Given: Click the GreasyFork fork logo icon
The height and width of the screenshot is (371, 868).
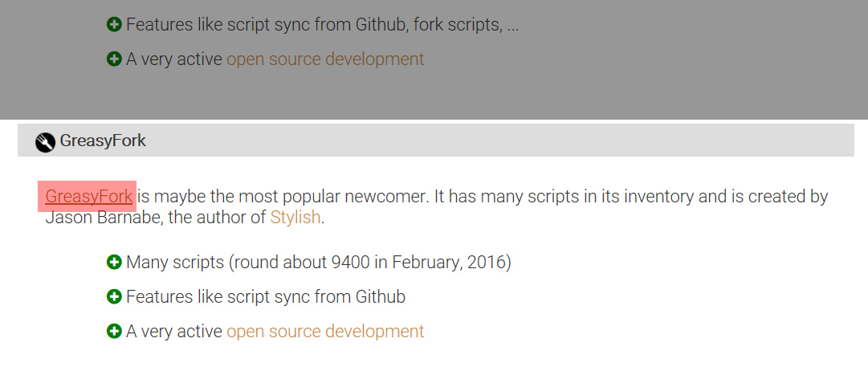Looking at the screenshot, I should (45, 142).
